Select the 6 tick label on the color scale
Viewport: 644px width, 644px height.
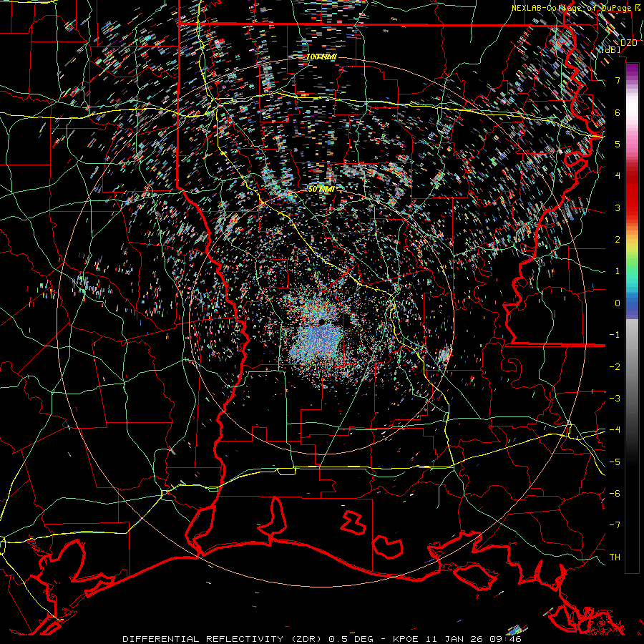click(x=618, y=112)
